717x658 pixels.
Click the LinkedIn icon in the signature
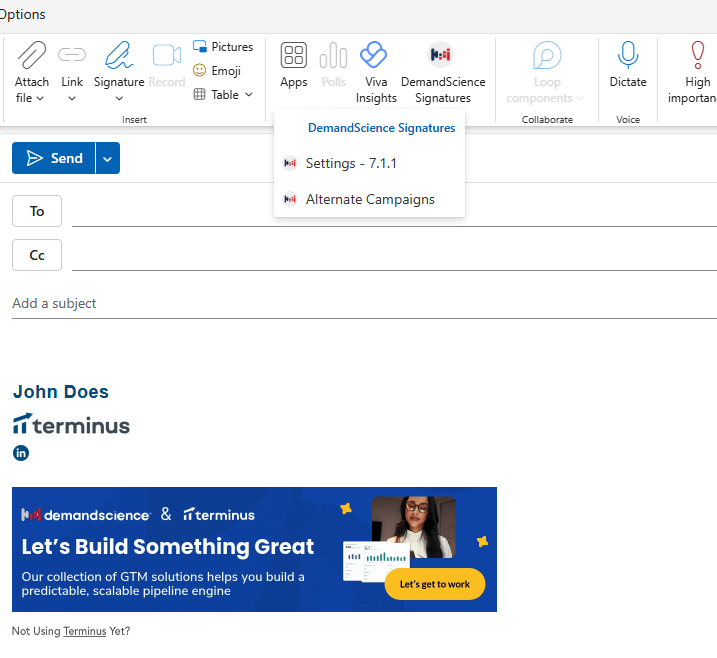pos(21,453)
